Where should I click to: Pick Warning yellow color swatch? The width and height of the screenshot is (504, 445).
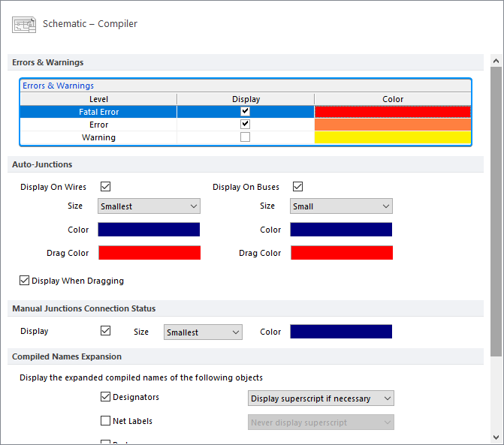tap(393, 137)
